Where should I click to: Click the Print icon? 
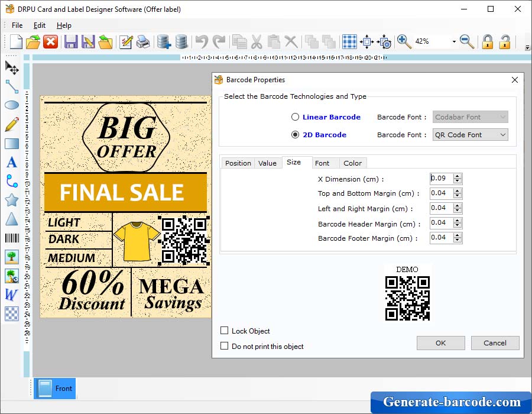tap(143, 42)
